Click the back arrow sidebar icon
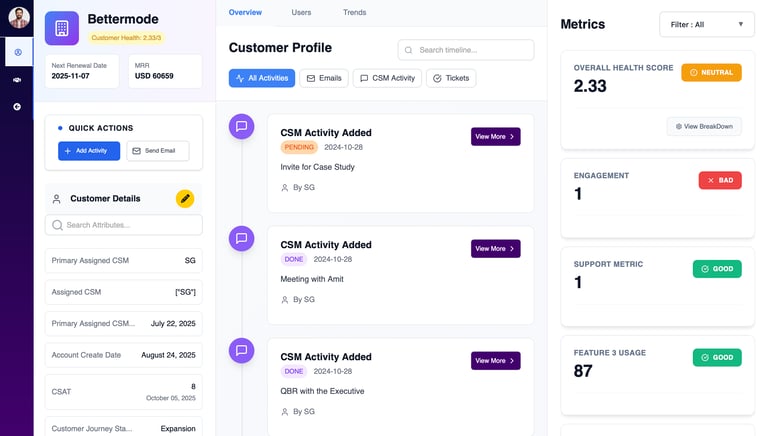768x436 pixels. point(17,107)
